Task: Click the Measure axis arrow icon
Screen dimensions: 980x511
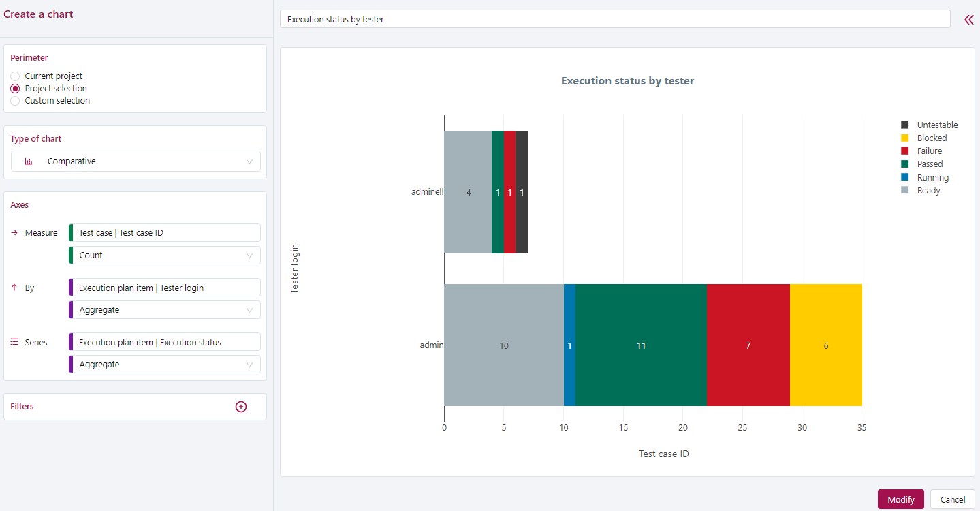Action: [15, 233]
